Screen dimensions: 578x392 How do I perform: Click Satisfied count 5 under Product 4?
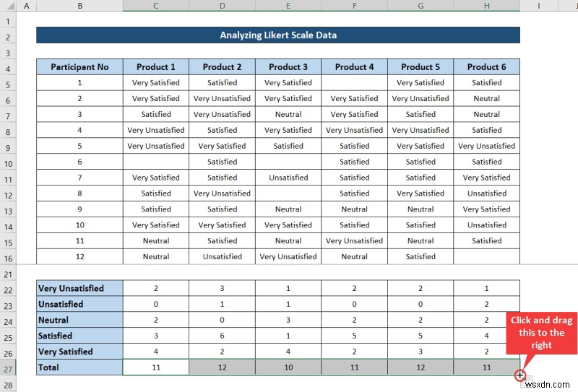click(354, 336)
